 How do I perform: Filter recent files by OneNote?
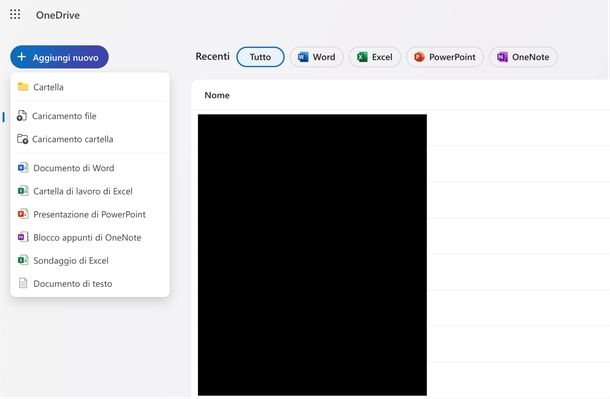523,57
